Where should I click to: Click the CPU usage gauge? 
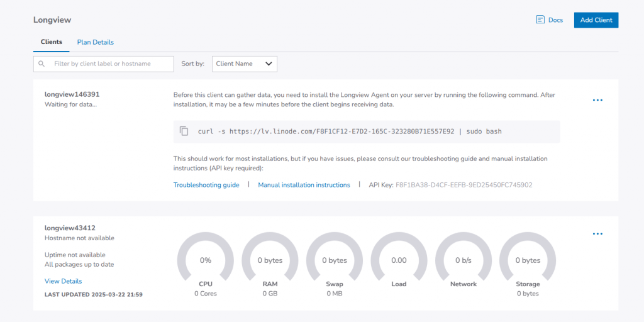(206, 260)
